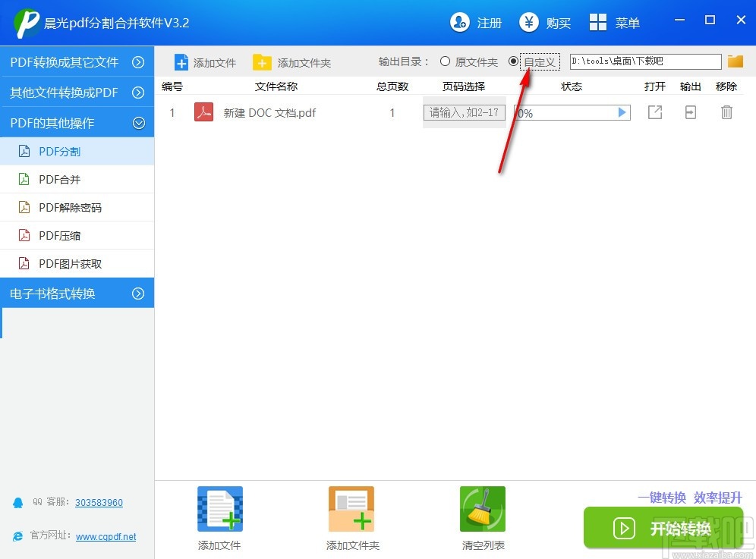Open the output folder browse icon
This screenshot has height=559, width=756.
(x=734, y=61)
